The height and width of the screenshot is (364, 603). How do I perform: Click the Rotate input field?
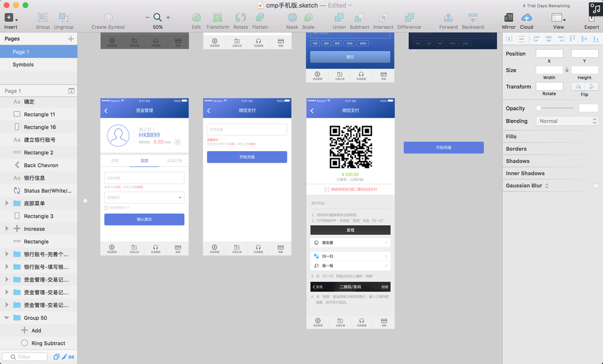(x=549, y=87)
